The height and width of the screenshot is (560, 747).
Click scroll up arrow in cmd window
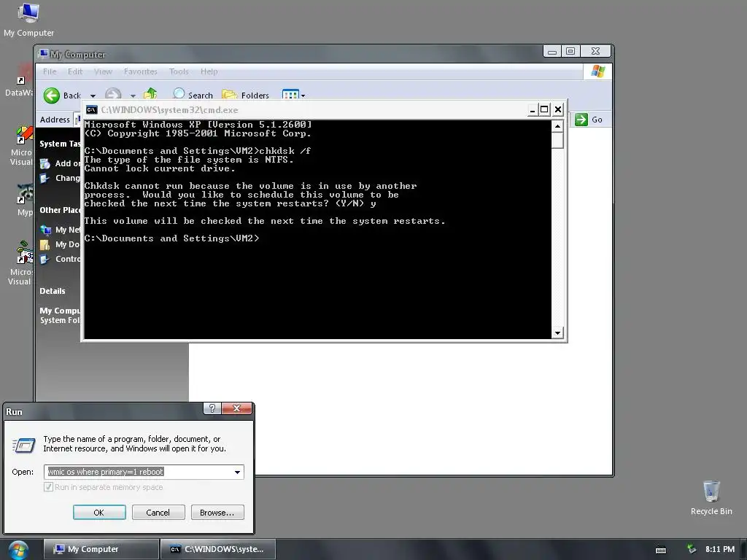[x=557, y=126]
